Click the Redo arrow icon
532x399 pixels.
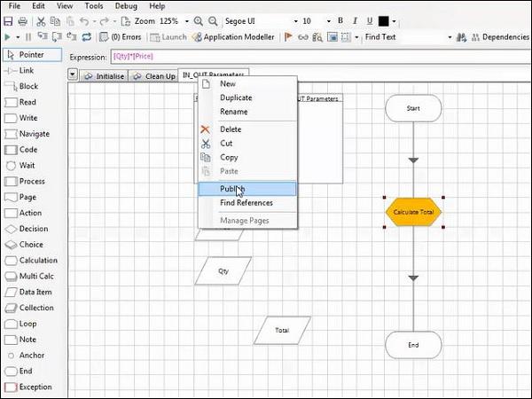tap(104, 21)
